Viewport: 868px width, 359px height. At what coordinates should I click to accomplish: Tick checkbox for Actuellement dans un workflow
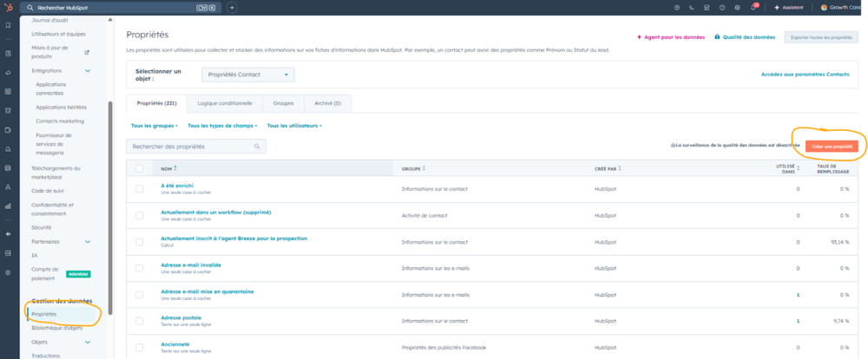[140, 215]
